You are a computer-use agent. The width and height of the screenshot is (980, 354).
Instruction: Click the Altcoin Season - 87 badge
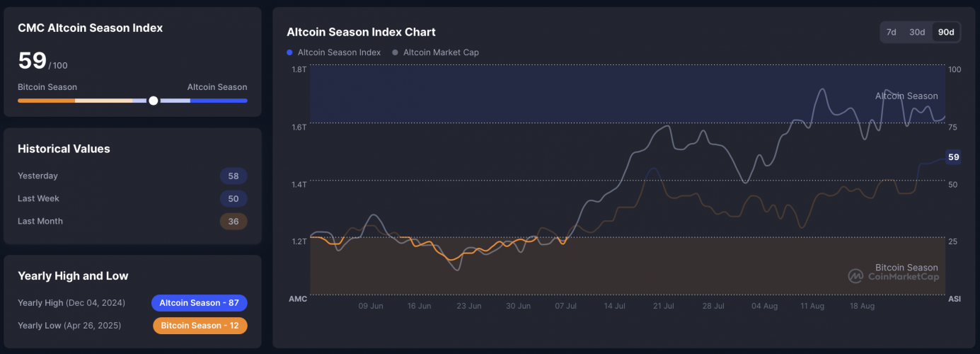coord(199,303)
